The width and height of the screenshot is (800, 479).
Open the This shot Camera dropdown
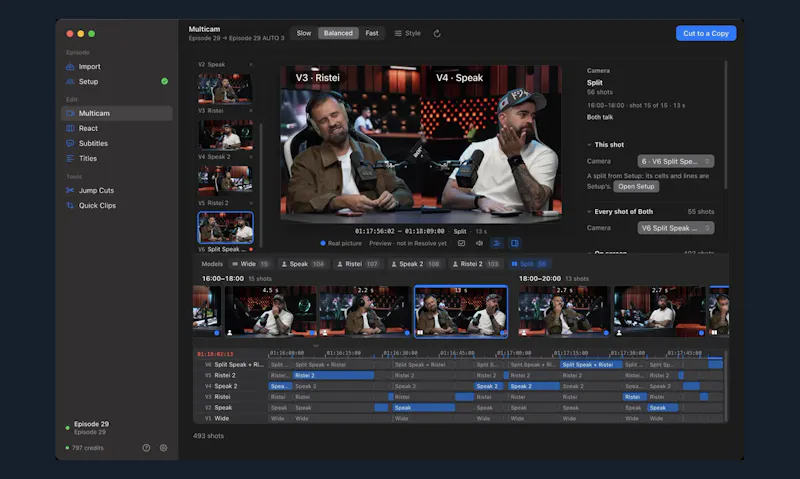tap(676, 161)
